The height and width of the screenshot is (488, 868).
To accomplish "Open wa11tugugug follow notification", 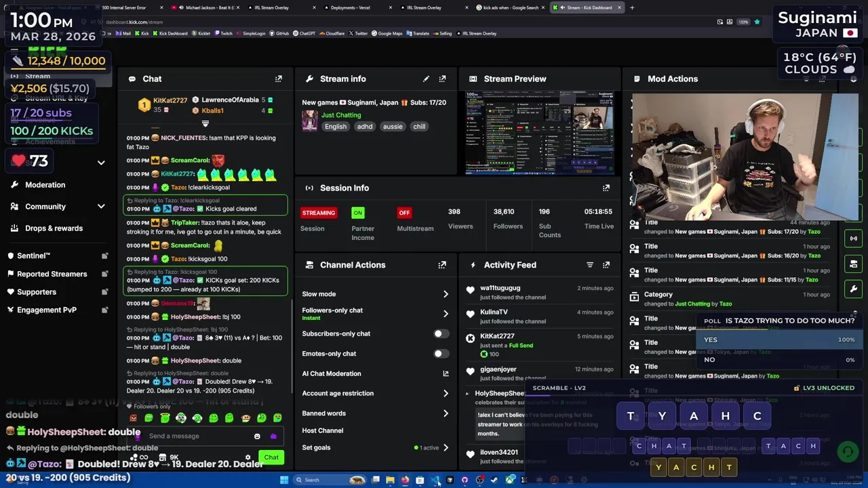I will [539, 292].
